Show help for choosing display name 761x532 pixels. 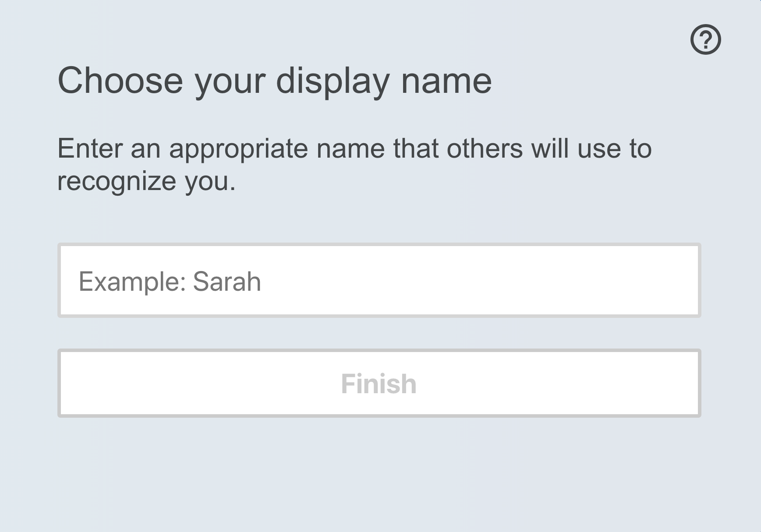pyautogui.click(x=705, y=39)
